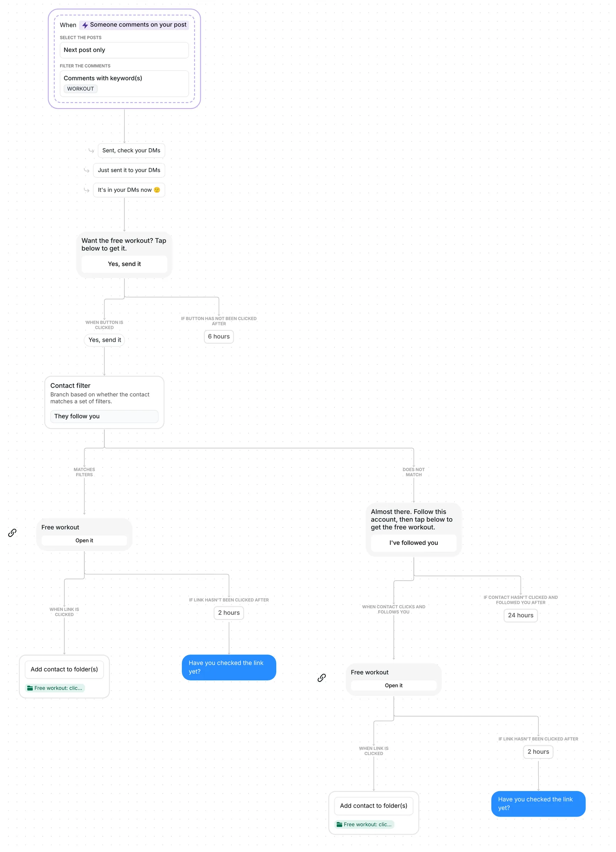Open the 24 hours delay setting
Viewport: 616px width, 852px height.
(x=521, y=616)
